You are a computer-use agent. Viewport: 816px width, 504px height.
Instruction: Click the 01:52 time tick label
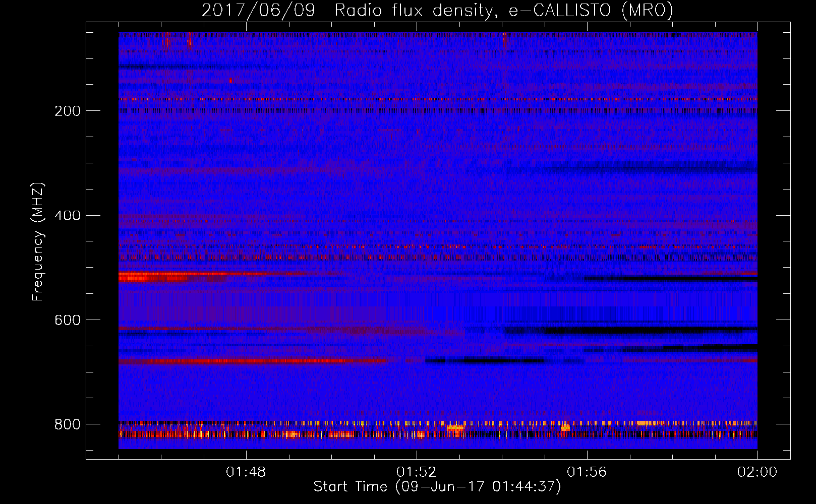417,472
